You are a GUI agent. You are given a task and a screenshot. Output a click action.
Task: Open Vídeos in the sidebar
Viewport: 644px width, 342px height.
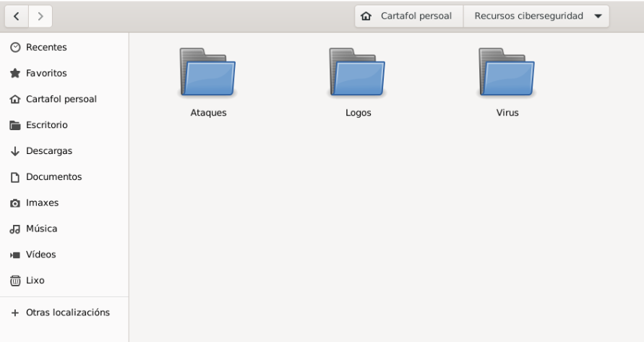40,255
